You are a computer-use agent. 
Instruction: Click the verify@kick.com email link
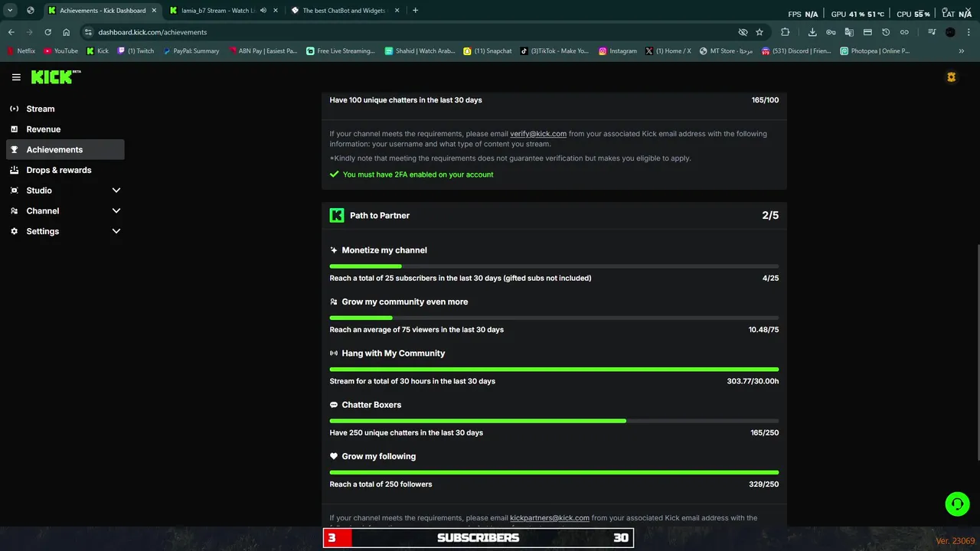[x=538, y=134]
